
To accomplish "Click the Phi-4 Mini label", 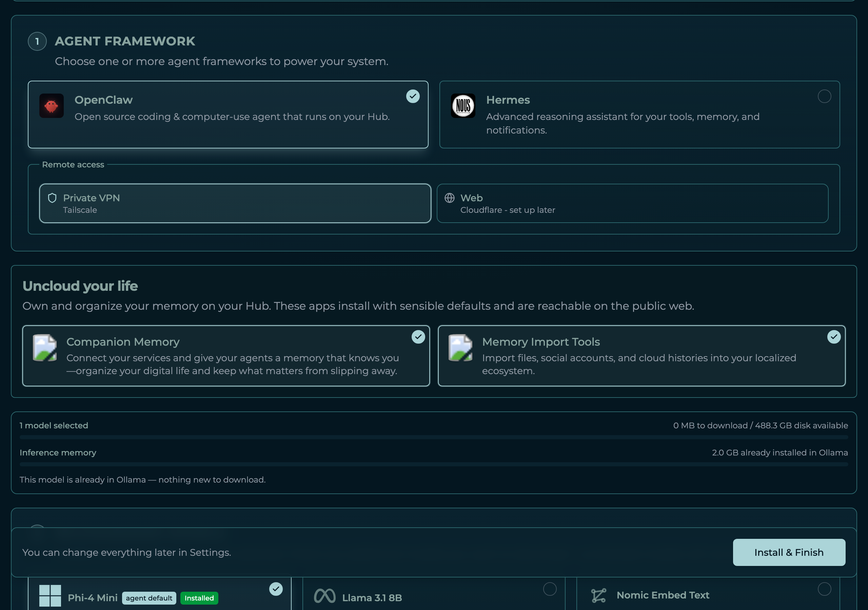I will point(93,598).
